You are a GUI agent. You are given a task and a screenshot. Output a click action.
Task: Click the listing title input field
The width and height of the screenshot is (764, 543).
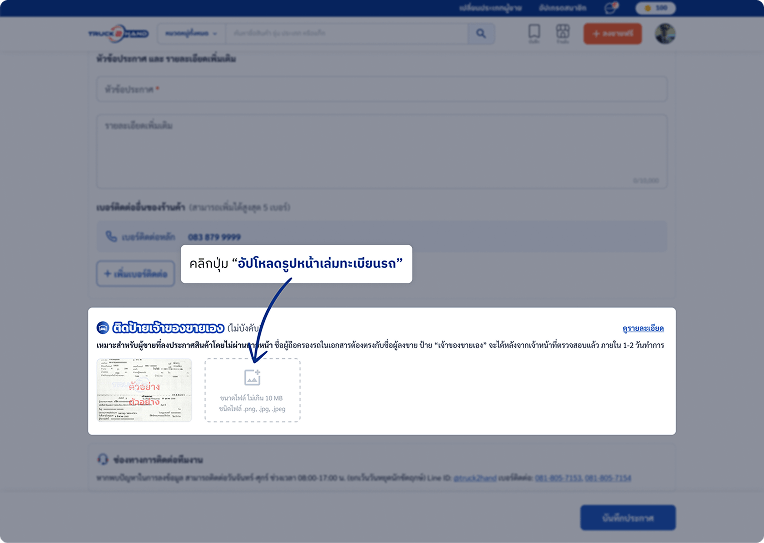point(382,89)
